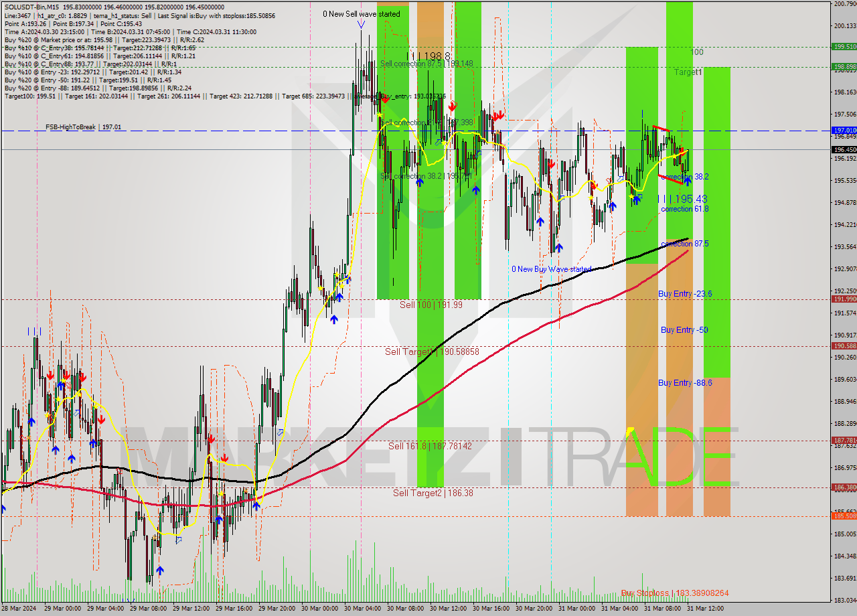This screenshot has height=616, width=857.
Task: Click the 'Buy %10 @ C_Entry61' line
Action: 100,56
